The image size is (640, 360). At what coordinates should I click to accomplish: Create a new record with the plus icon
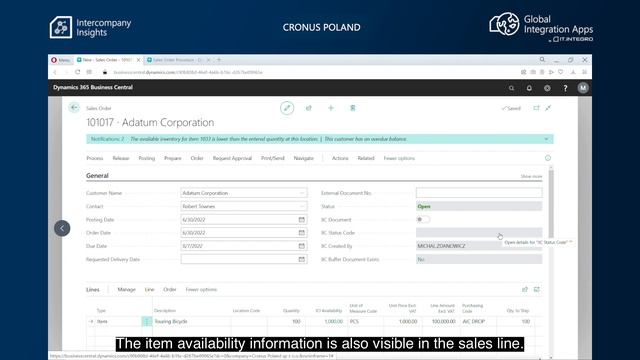coord(331,108)
